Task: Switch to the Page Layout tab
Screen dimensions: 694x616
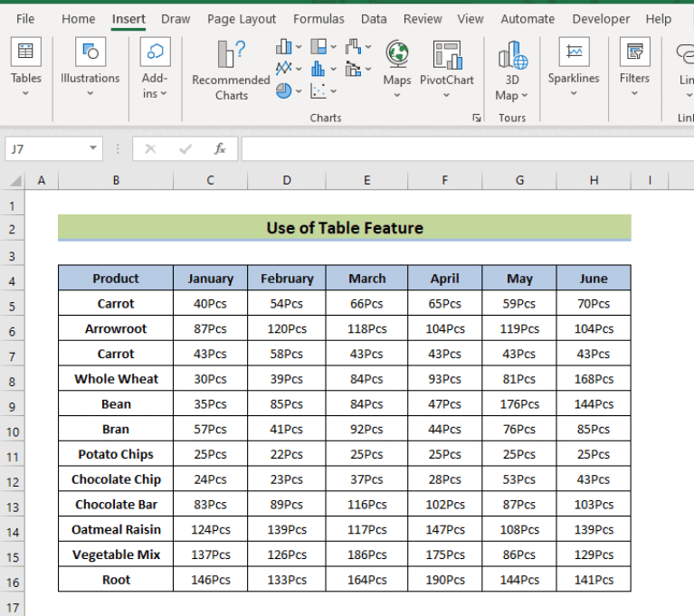Action: 242,19
